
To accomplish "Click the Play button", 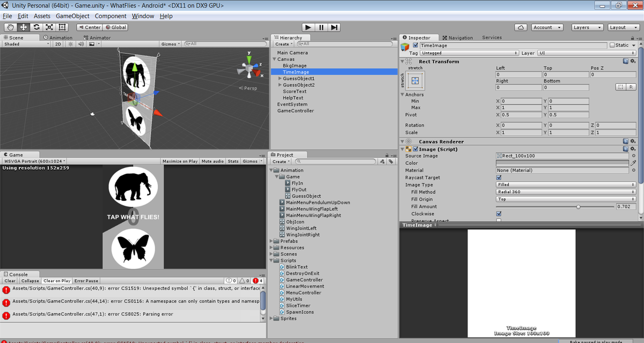I will (x=308, y=27).
